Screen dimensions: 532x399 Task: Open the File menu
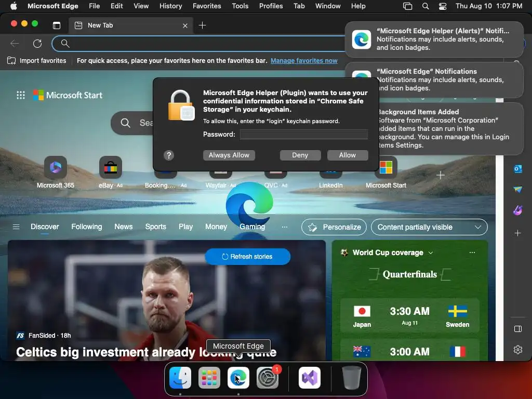coord(95,6)
